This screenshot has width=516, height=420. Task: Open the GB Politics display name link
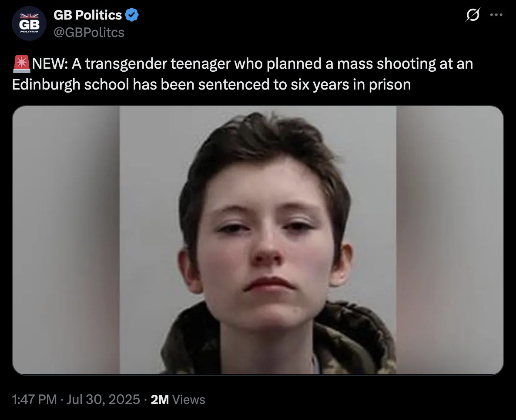tap(87, 15)
